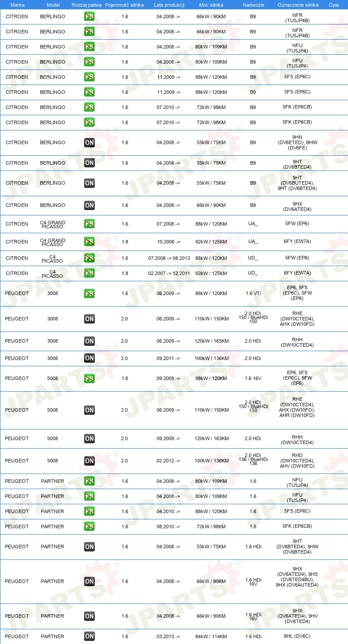Image resolution: width=348 pixels, height=644 pixels.
Task: Click the 6FY (EW7A) cell in the C4 Grand Picasso row
Action: [297, 242]
